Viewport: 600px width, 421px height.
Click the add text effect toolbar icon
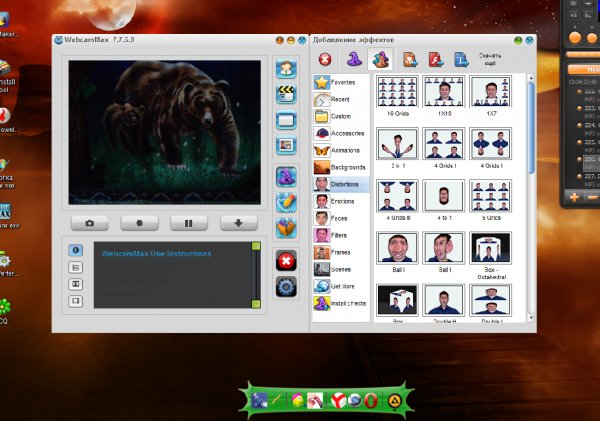pos(461,60)
